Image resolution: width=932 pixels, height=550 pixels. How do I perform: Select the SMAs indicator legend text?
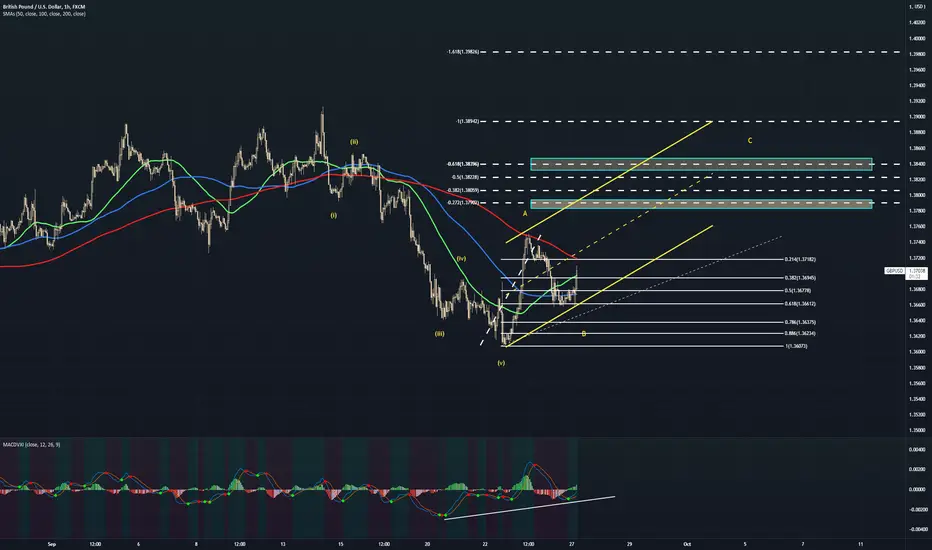point(44,14)
